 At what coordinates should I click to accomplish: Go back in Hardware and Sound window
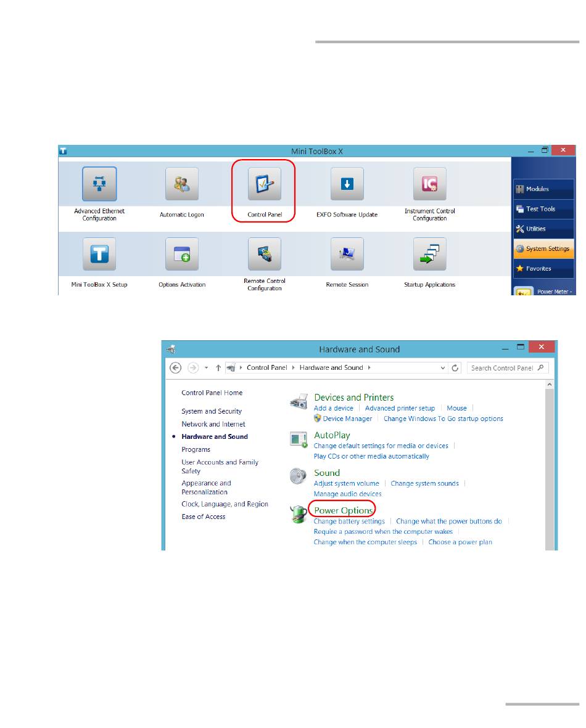tap(175, 368)
